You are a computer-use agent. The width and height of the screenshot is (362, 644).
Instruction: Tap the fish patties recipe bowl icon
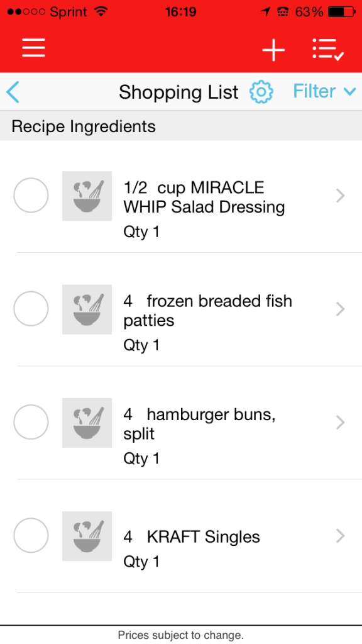tap(87, 309)
